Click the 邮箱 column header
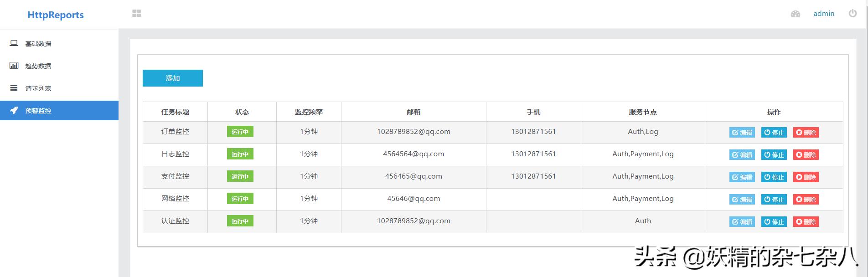Image resolution: width=868 pixels, height=277 pixels. coord(413,112)
